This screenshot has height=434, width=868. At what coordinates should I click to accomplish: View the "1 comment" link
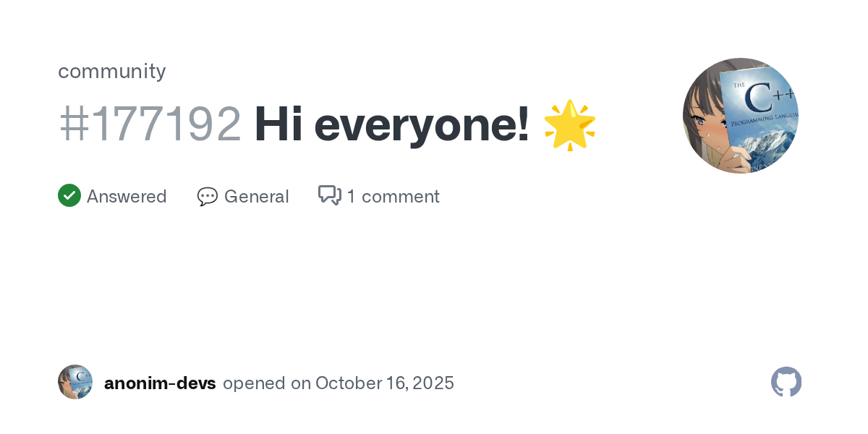click(x=393, y=197)
